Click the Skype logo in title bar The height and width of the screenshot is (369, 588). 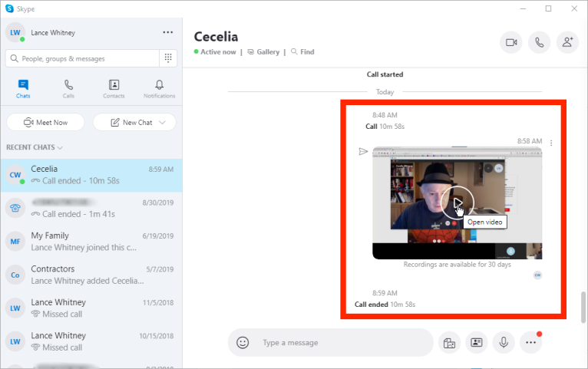pyautogui.click(x=9, y=8)
